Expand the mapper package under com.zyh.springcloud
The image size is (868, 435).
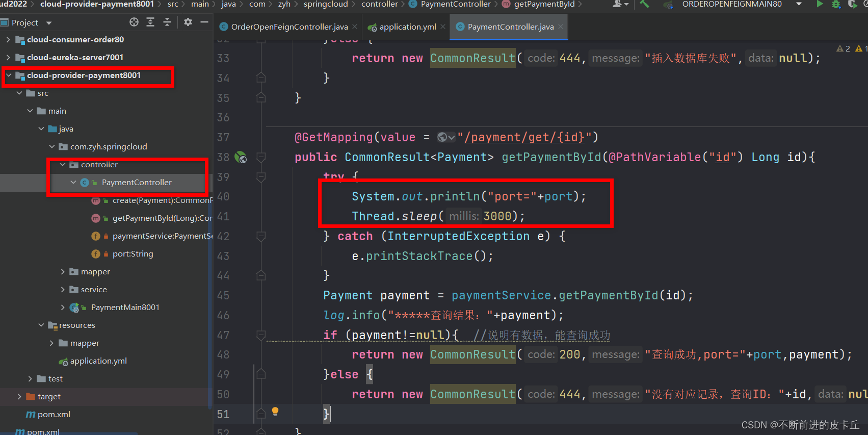[63, 271]
